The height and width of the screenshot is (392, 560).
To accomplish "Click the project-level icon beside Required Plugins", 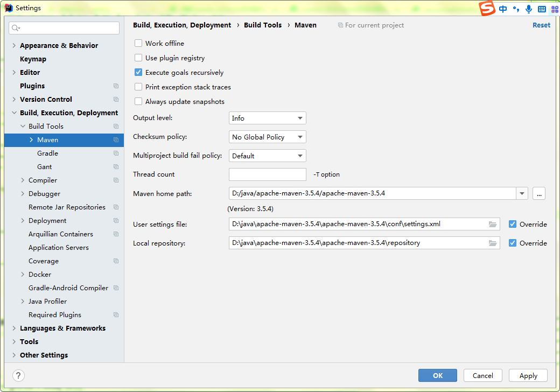I will click(x=116, y=315).
